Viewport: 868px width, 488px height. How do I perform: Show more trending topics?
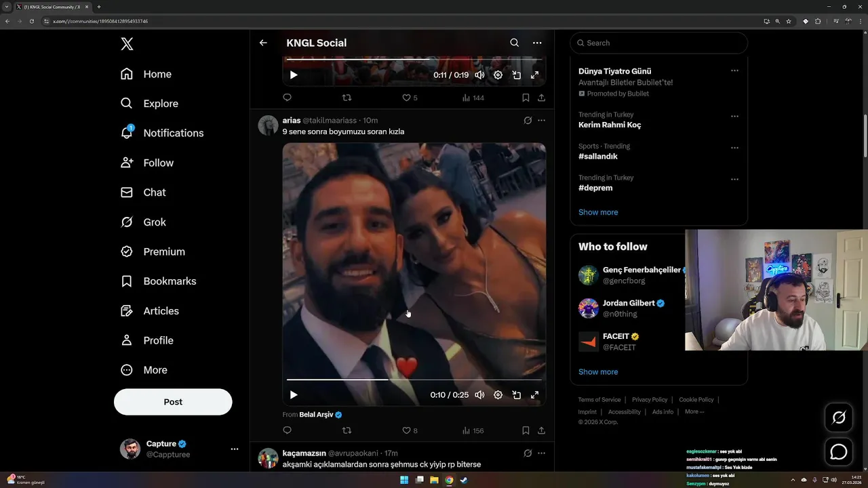pyautogui.click(x=598, y=212)
